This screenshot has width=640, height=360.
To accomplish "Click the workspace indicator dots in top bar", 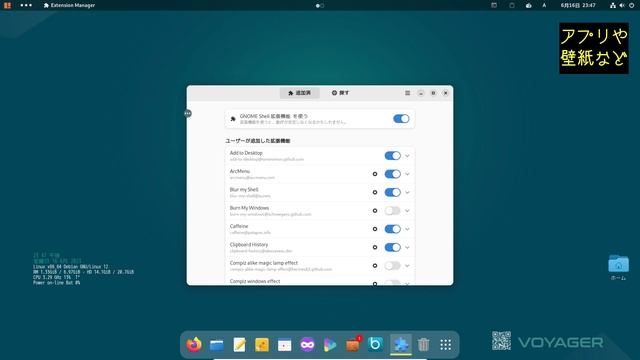I will pyautogui.click(x=320, y=6).
